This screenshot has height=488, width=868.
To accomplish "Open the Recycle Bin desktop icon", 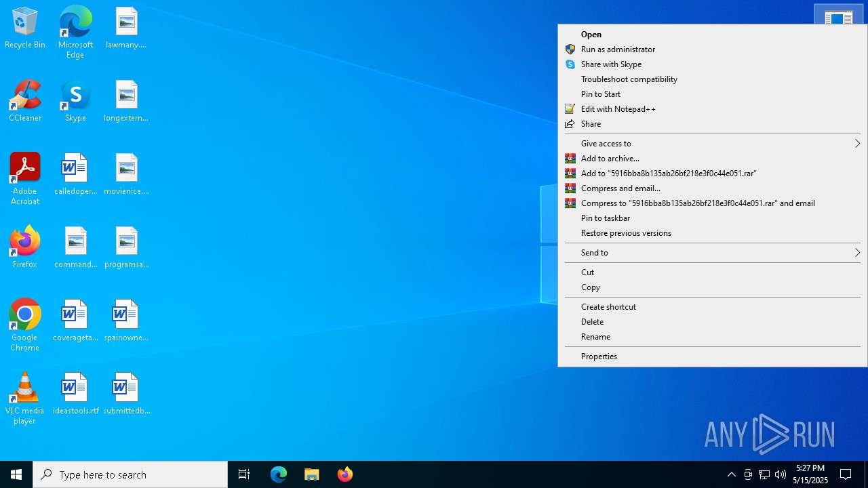I will click(x=25, y=28).
